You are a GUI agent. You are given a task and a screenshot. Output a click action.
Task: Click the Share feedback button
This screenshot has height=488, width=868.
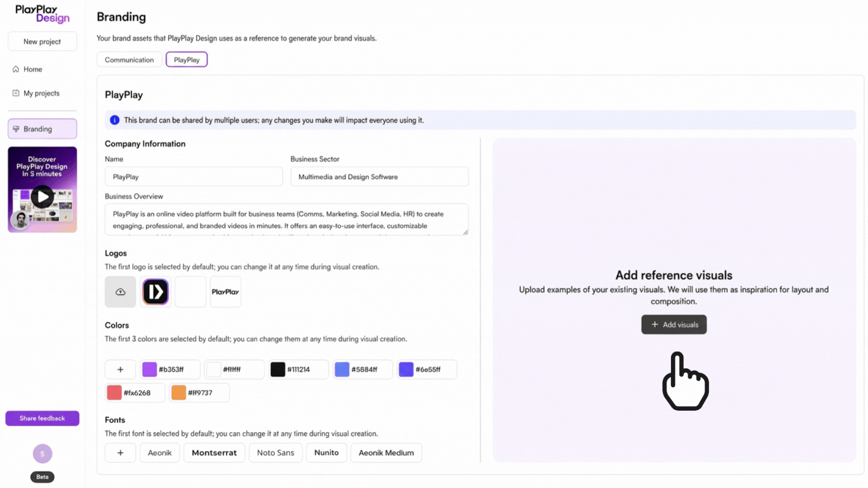click(x=42, y=418)
